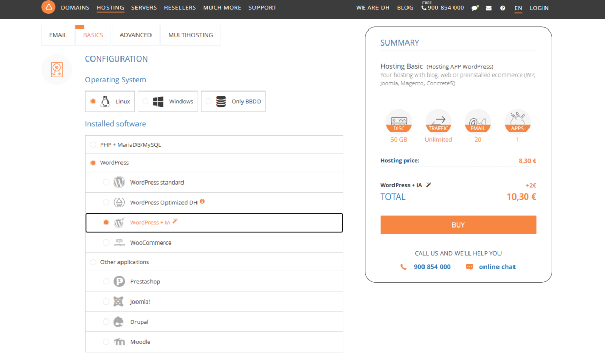Image resolution: width=605 pixels, height=364 pixels.
Task: Click the database stack icon for Only BBDD
Action: (x=221, y=101)
